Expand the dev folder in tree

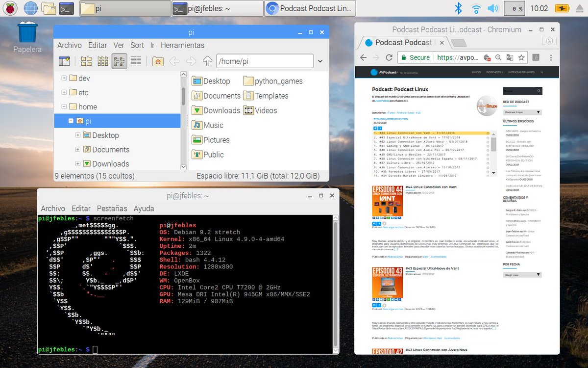(x=64, y=78)
